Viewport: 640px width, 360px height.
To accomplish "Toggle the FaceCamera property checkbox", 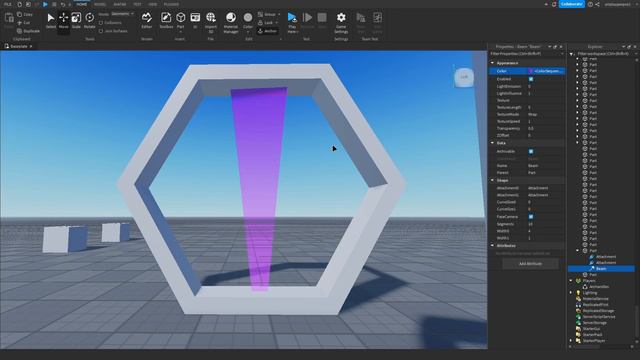I will [531, 217].
